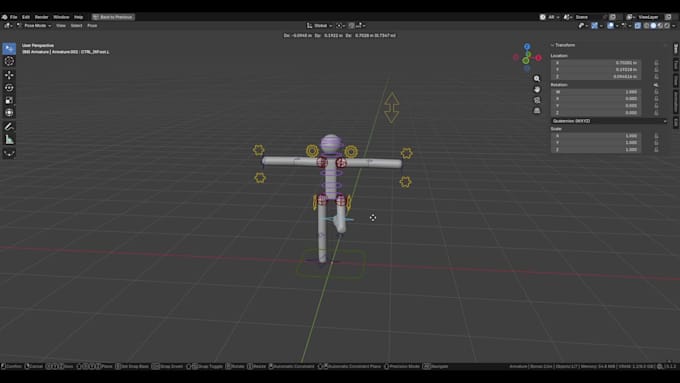680x383 pixels.
Task: Toggle the camera view icon
Action: pyautogui.click(x=537, y=100)
